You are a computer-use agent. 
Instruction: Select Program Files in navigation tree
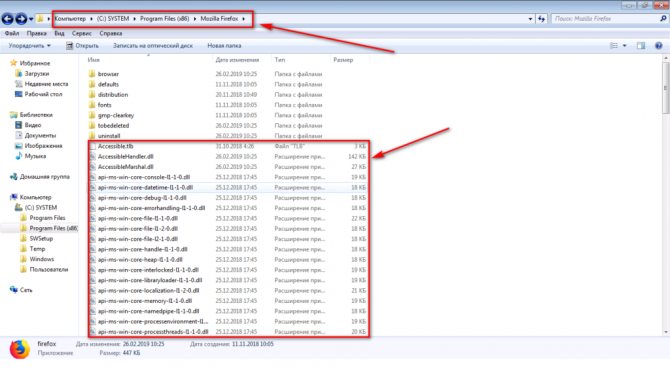(47, 218)
